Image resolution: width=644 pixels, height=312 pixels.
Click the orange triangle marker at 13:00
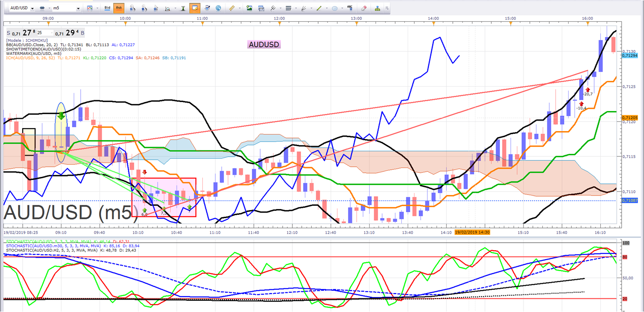pos(357,24)
